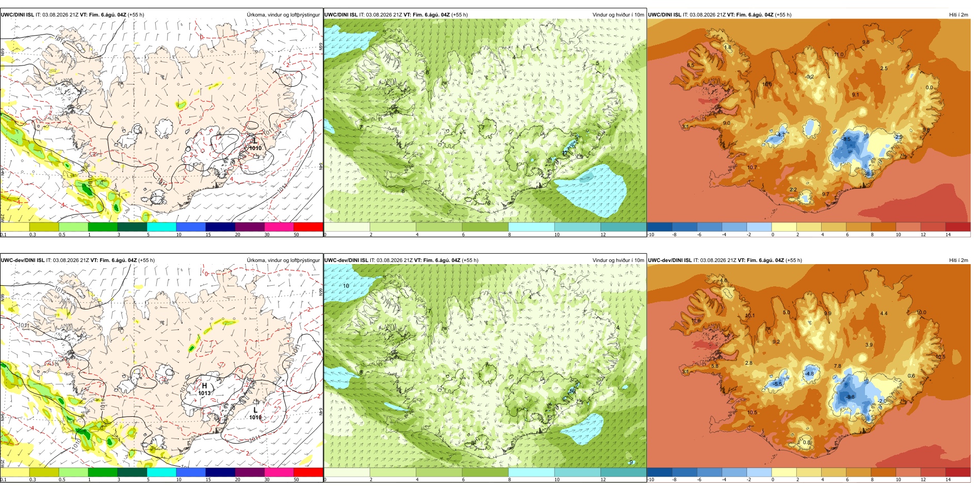Click the 'Vindur og hviður í 10m' title on UWC-dev map
This screenshot has width=980, height=490.
point(618,260)
